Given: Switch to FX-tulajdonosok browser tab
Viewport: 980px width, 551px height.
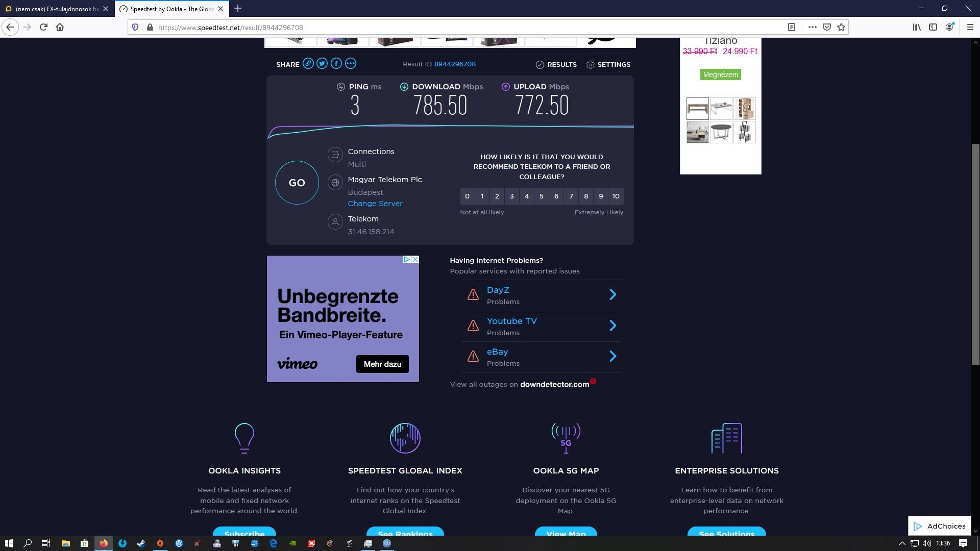Looking at the screenshot, I should (57, 9).
